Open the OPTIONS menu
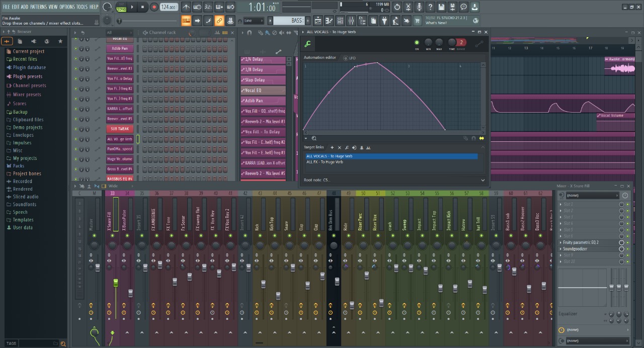Image resolution: width=644 pixels, height=348 pixels. [x=67, y=7]
